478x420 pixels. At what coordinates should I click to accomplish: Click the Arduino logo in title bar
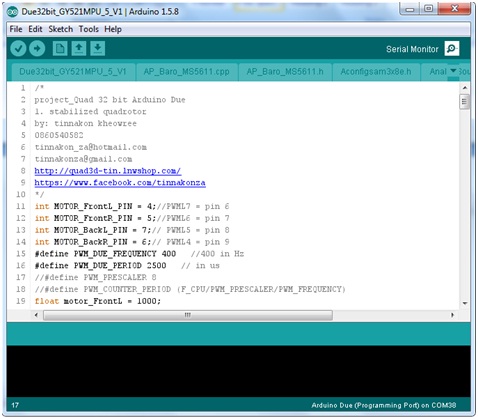pyautogui.click(x=12, y=12)
